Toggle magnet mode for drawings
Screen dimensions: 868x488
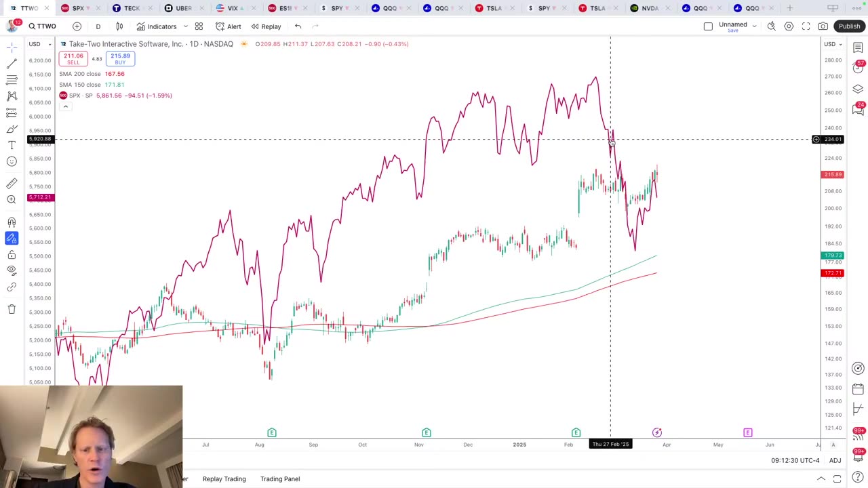tap(12, 222)
